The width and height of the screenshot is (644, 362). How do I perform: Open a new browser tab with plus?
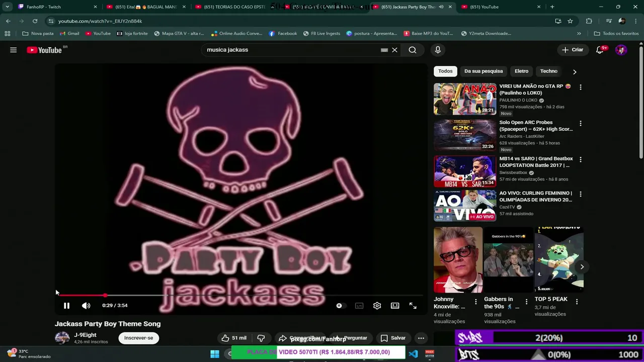(x=552, y=7)
